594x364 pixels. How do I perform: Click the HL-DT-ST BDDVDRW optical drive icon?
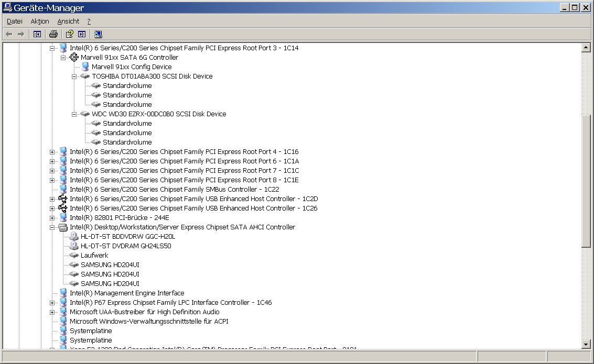coord(74,237)
